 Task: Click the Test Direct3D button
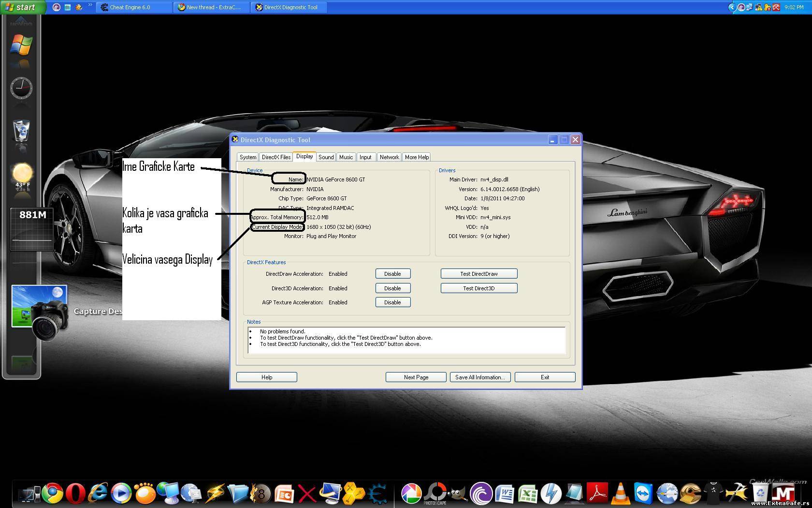[479, 288]
